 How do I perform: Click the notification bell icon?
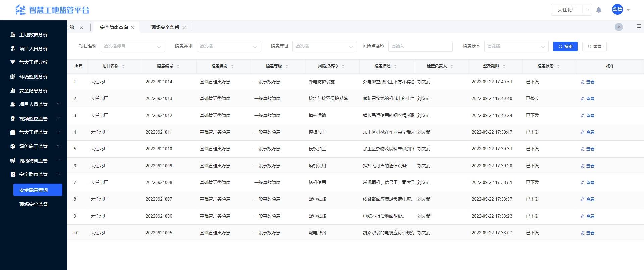click(599, 10)
